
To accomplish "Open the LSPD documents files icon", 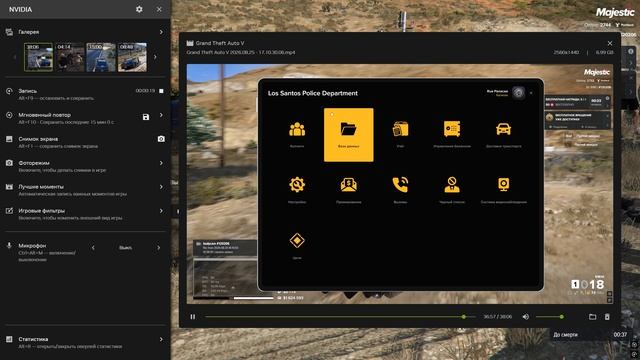I will click(400, 129).
